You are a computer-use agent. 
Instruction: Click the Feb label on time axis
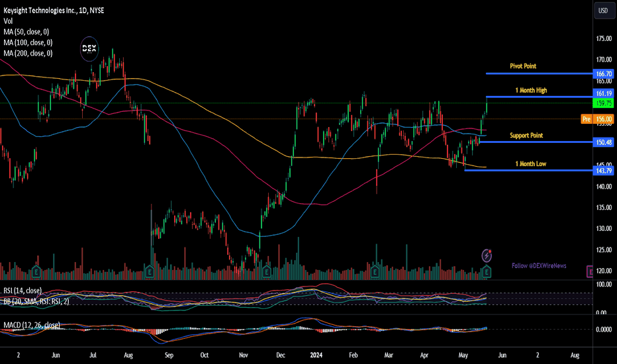(x=354, y=355)
